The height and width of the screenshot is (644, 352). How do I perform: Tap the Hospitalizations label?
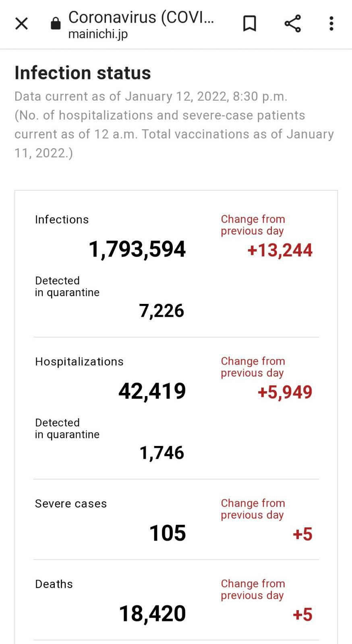point(79,361)
